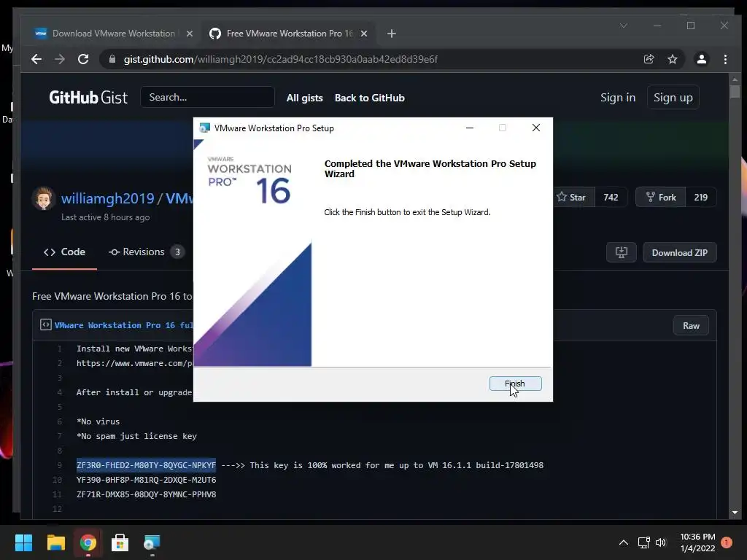Open the notification badge

coord(726,542)
